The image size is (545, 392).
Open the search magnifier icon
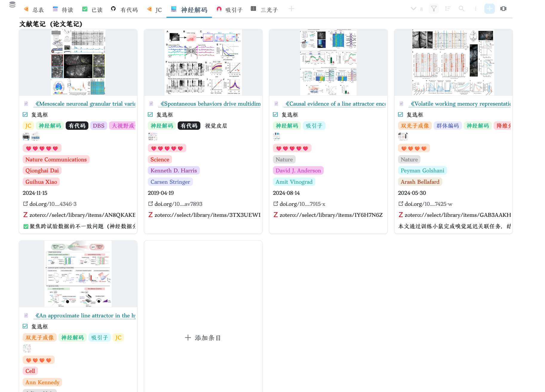[x=461, y=9]
